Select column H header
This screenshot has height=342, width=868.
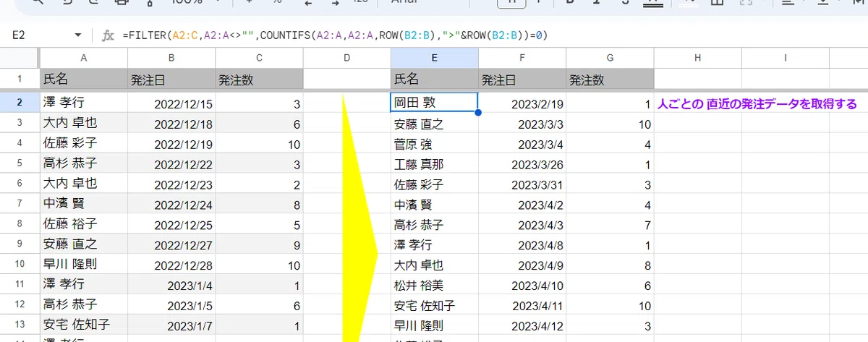[x=697, y=57]
